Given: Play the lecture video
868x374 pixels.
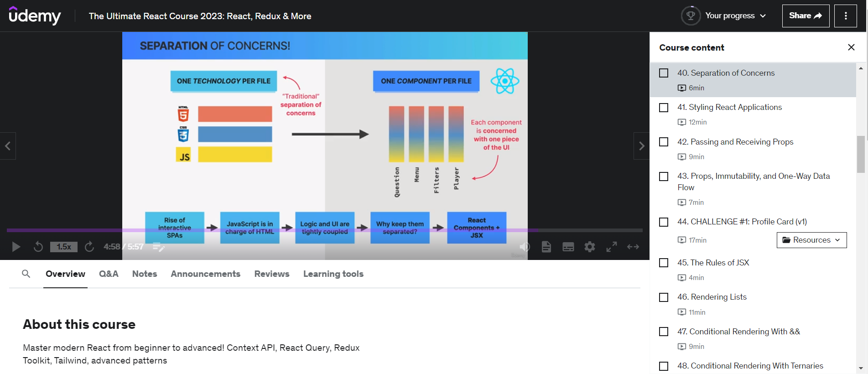Looking at the screenshot, I should (x=16, y=247).
